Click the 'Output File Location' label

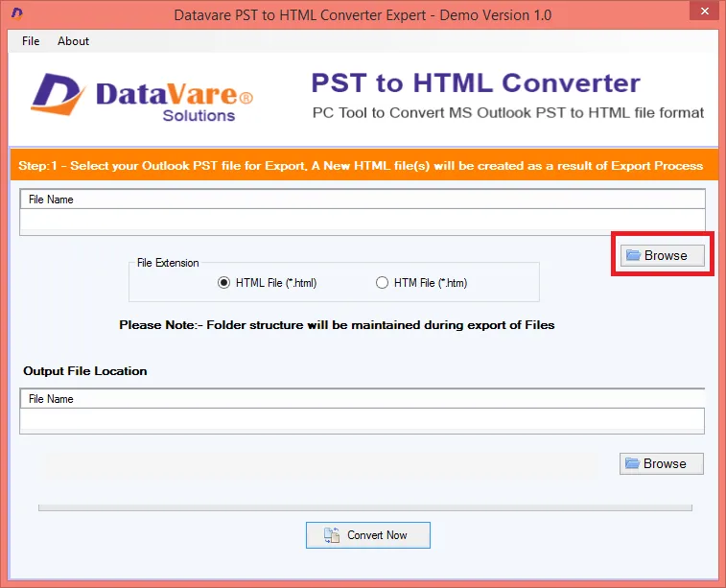(x=85, y=371)
